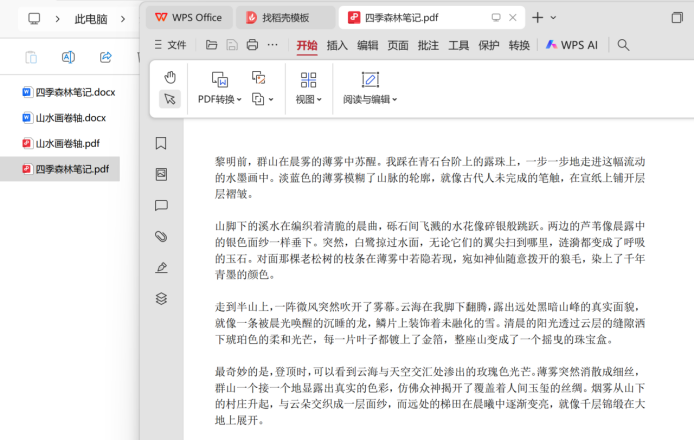The image size is (694, 441).
Task: Select file 山水画卷轴.pdf in Explorer
Action: click(x=61, y=143)
